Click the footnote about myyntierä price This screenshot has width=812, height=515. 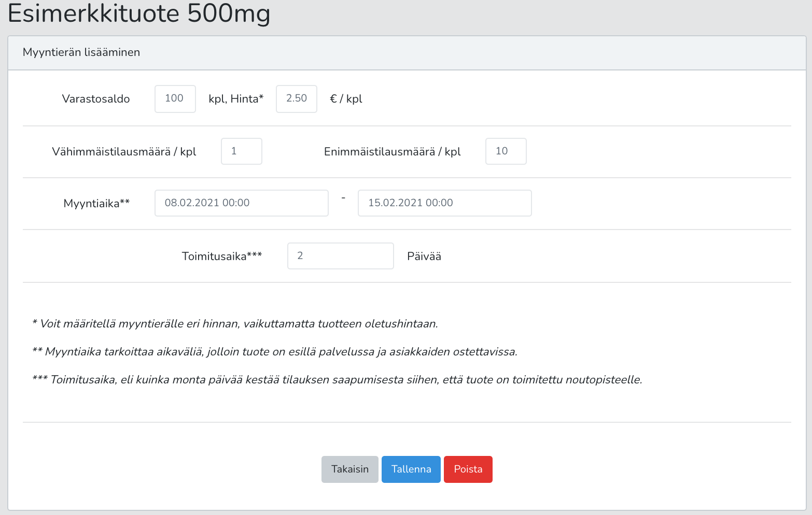[235, 324]
